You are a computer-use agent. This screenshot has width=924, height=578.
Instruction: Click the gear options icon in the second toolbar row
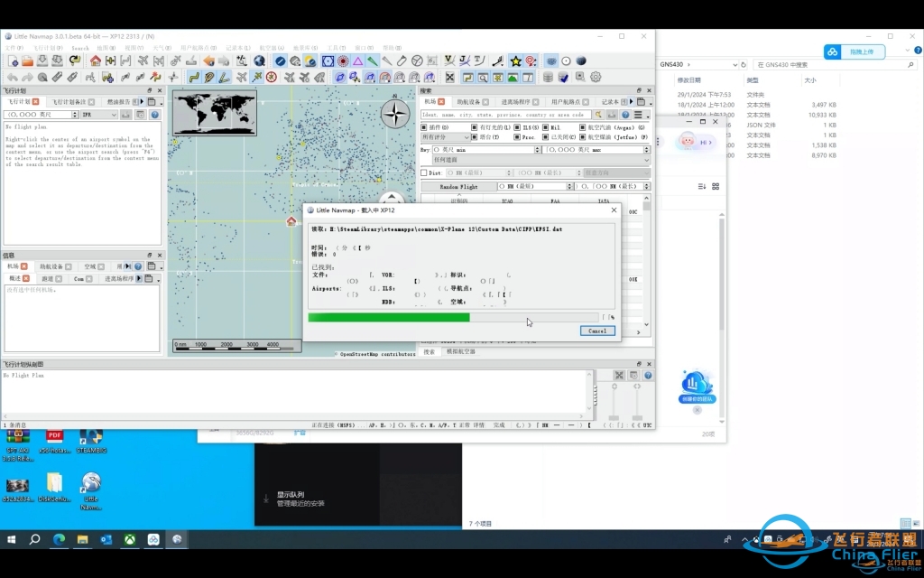[596, 77]
